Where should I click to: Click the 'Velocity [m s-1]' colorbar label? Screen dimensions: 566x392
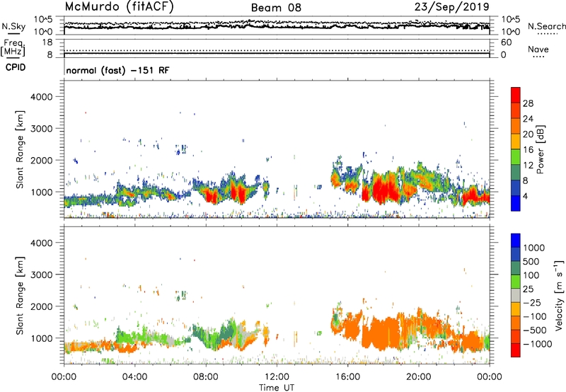tap(559, 295)
